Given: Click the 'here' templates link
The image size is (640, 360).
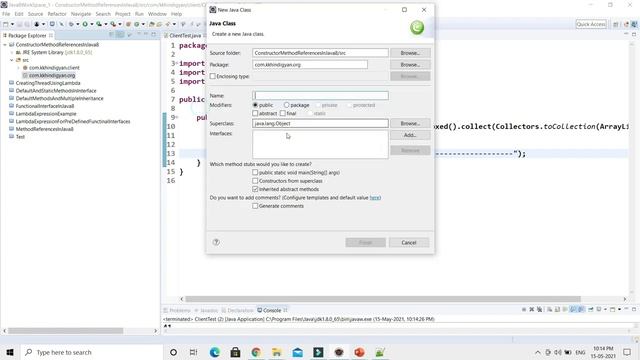Looking at the screenshot, I should (x=375, y=198).
